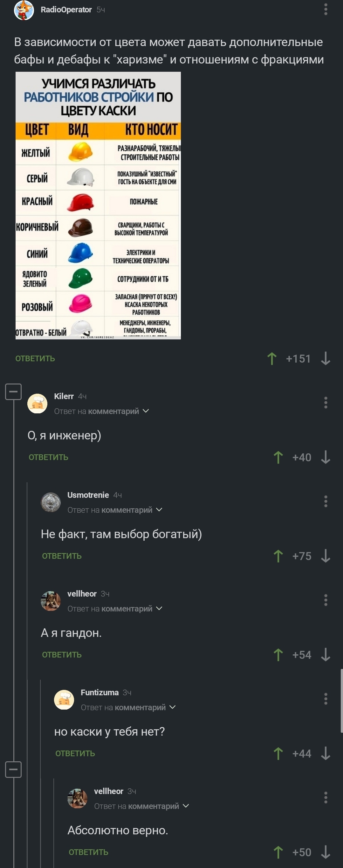Expand parent comment chevron under Funtizuma
Image resolution: width=343 pixels, height=868 pixels.
tap(172, 707)
